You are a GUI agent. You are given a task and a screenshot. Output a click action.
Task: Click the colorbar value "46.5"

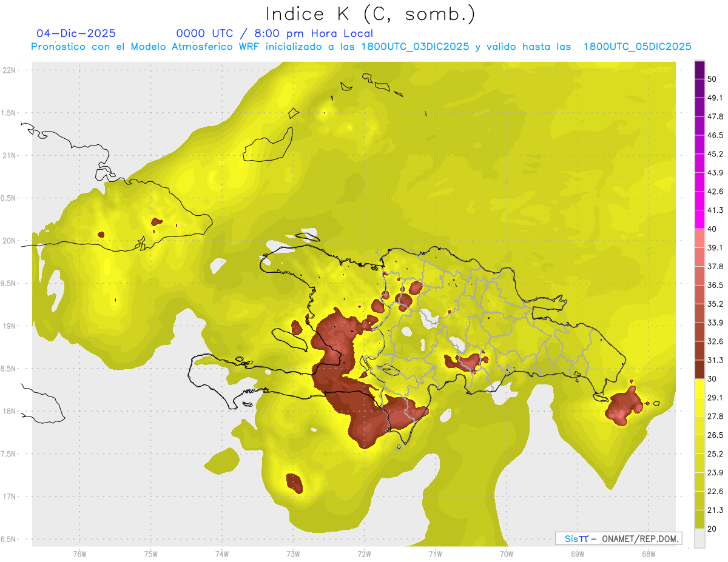(x=715, y=135)
